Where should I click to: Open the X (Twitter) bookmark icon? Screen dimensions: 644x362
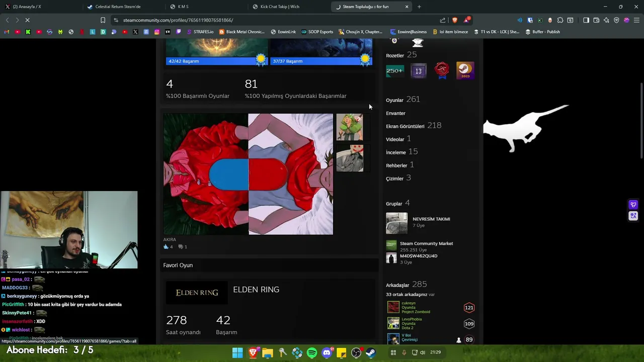[x=135, y=32]
